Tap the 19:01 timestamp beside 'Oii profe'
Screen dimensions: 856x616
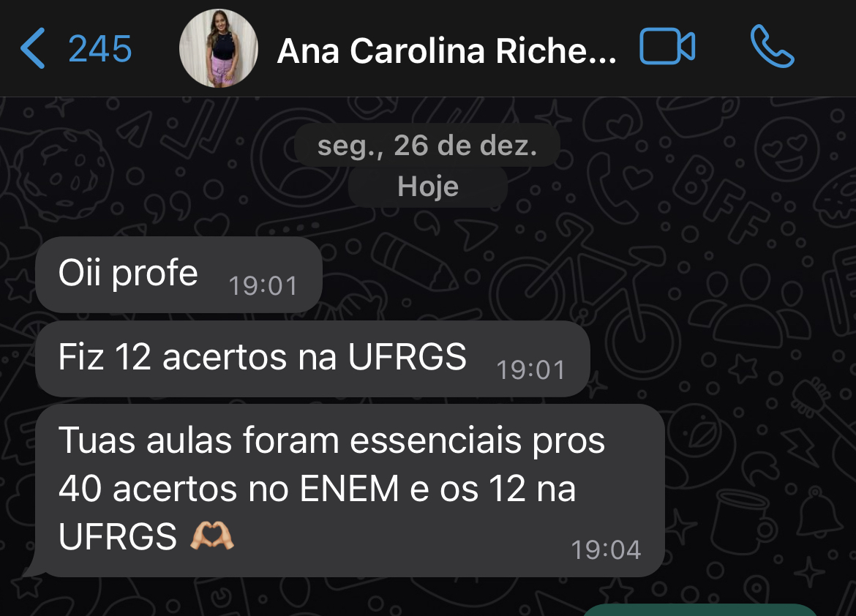pyautogui.click(x=263, y=285)
